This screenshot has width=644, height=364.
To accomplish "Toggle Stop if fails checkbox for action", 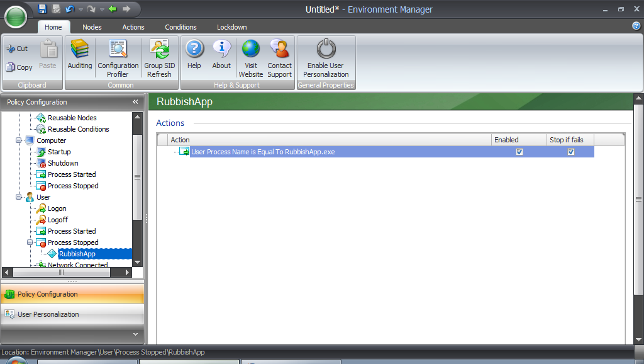I will (x=571, y=152).
